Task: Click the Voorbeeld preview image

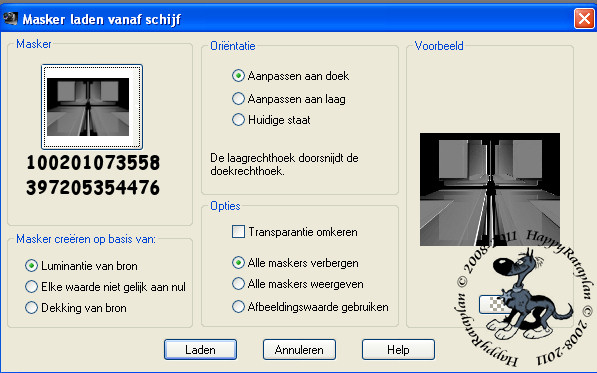Action: click(490, 189)
